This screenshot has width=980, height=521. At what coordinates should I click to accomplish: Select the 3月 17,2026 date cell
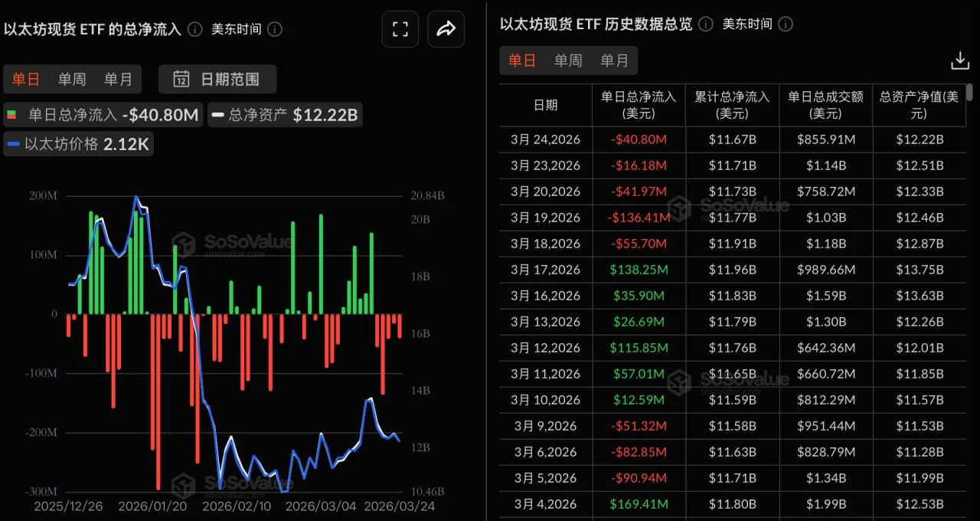click(545, 270)
